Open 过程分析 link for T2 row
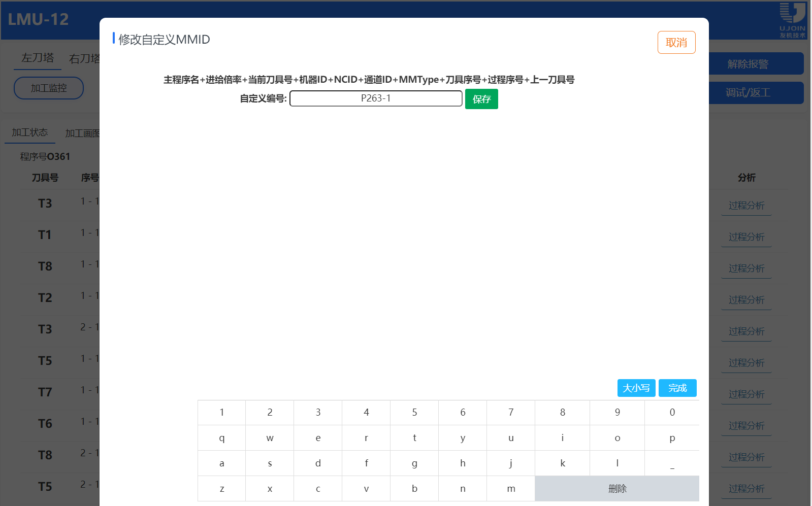This screenshot has height=506, width=812. tap(746, 300)
